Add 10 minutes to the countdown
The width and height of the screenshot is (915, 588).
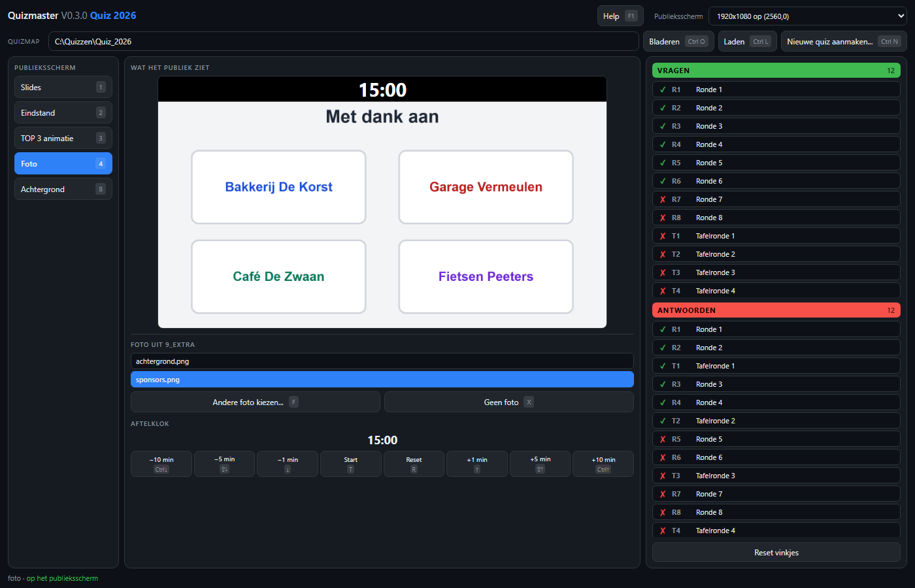[603, 464]
